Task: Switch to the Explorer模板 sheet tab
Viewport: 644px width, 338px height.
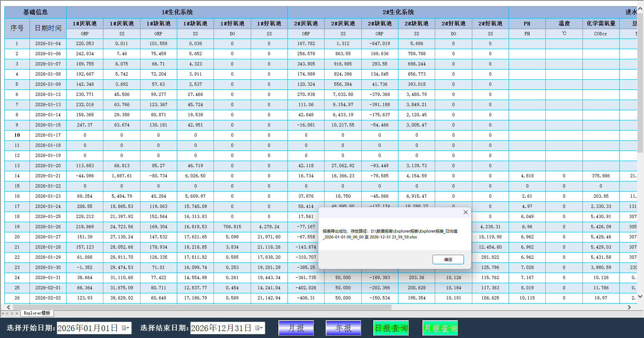Action: pos(36,313)
